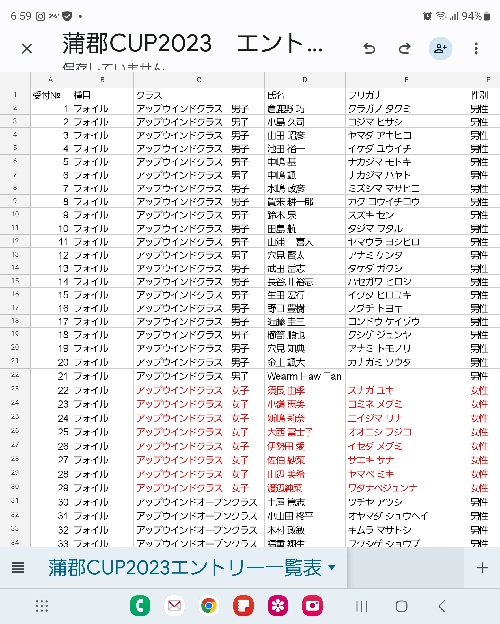Screen dimensions: 500x624
Task: Select cell アナミ トモノリ
Action: 406,348
